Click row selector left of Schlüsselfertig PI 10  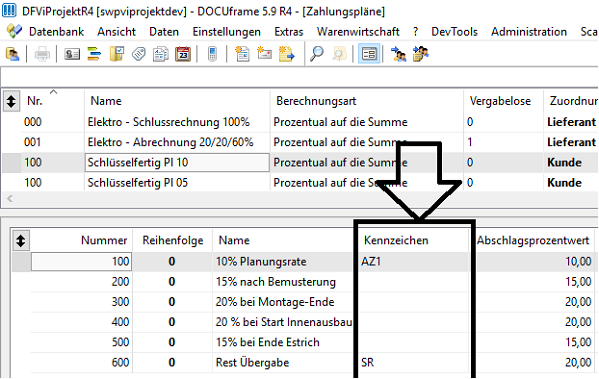11,162
